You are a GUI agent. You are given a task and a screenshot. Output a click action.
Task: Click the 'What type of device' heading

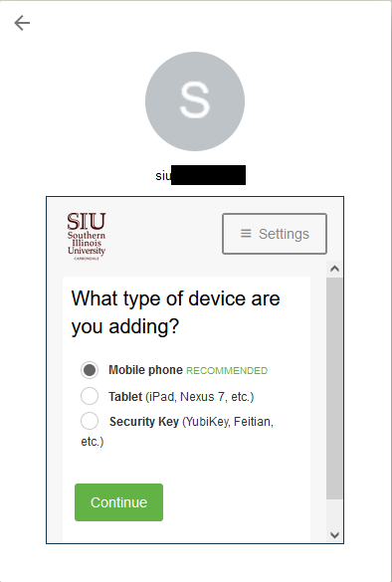coord(175,312)
